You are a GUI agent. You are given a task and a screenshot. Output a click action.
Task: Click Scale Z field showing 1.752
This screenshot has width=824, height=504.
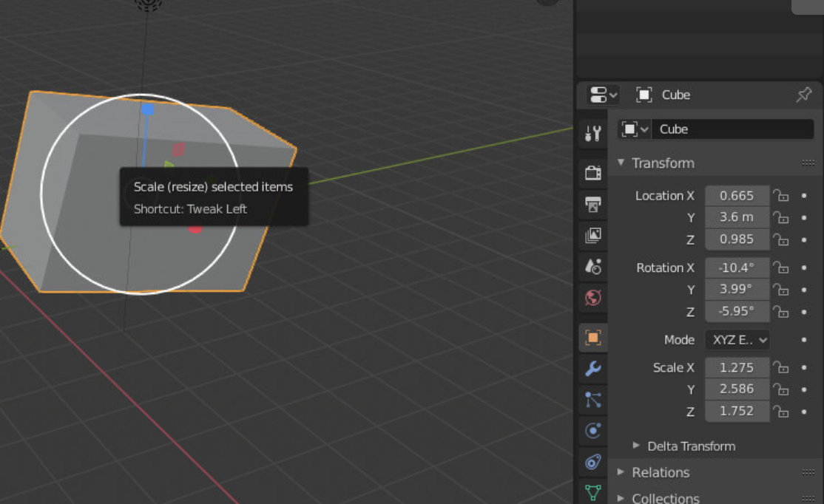click(x=737, y=411)
